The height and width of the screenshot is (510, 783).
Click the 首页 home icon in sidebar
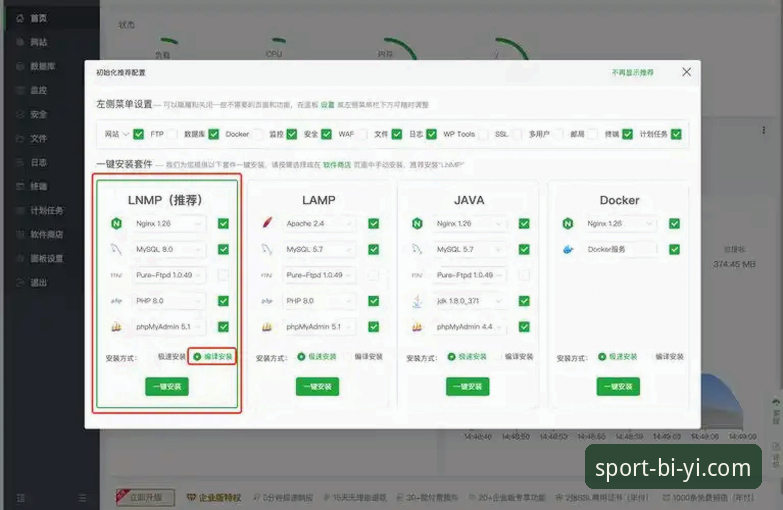(x=20, y=18)
